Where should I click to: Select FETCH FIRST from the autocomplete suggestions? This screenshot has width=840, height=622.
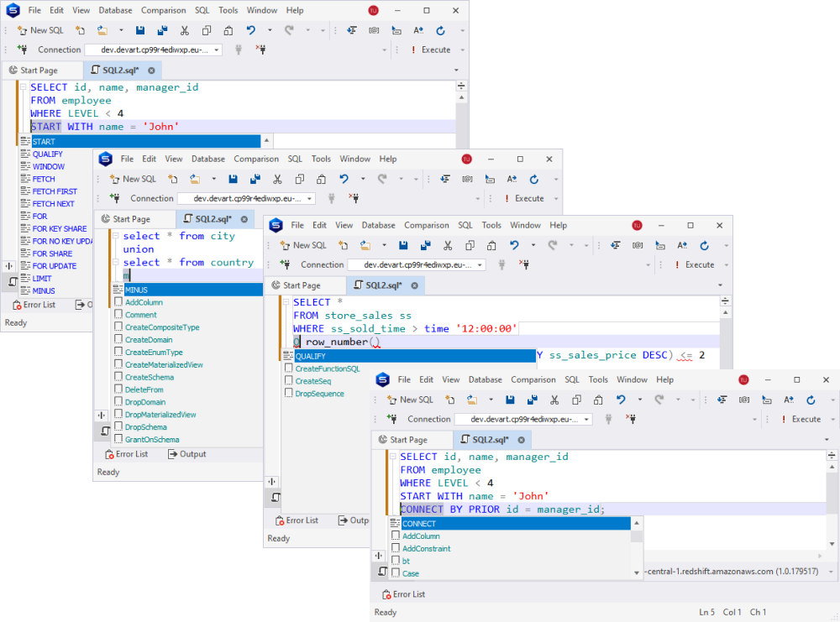pyautogui.click(x=55, y=191)
